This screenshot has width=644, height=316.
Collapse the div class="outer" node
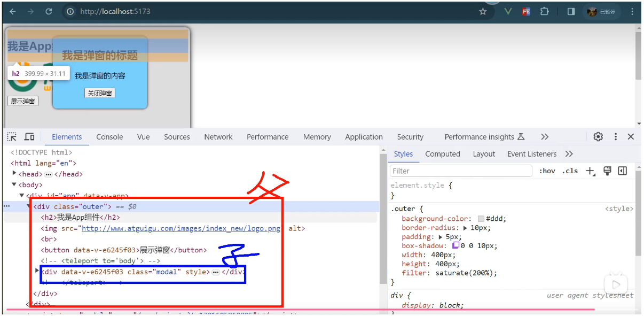pyautogui.click(x=29, y=206)
